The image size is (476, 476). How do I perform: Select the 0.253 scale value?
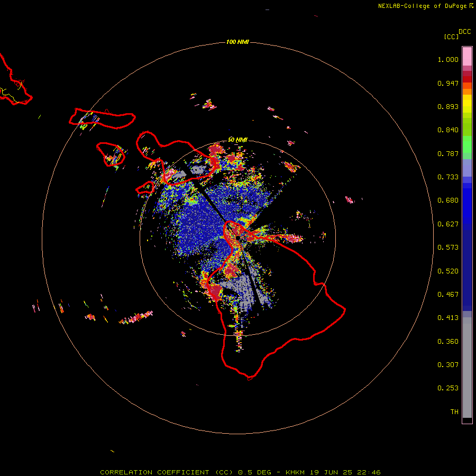pyautogui.click(x=448, y=388)
